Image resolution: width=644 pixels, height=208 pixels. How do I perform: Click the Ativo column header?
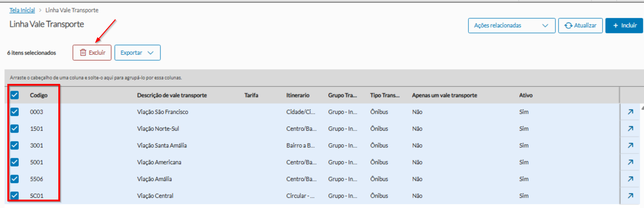click(526, 95)
